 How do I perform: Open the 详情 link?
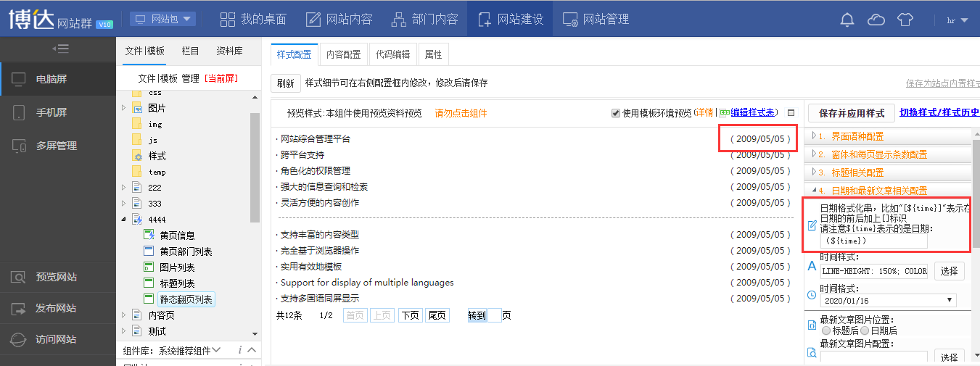tap(705, 112)
